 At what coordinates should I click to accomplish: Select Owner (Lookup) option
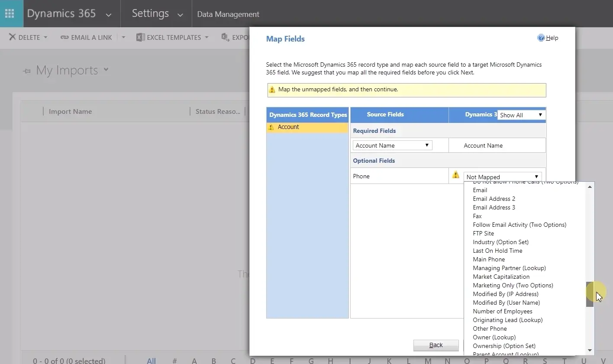pyautogui.click(x=494, y=337)
